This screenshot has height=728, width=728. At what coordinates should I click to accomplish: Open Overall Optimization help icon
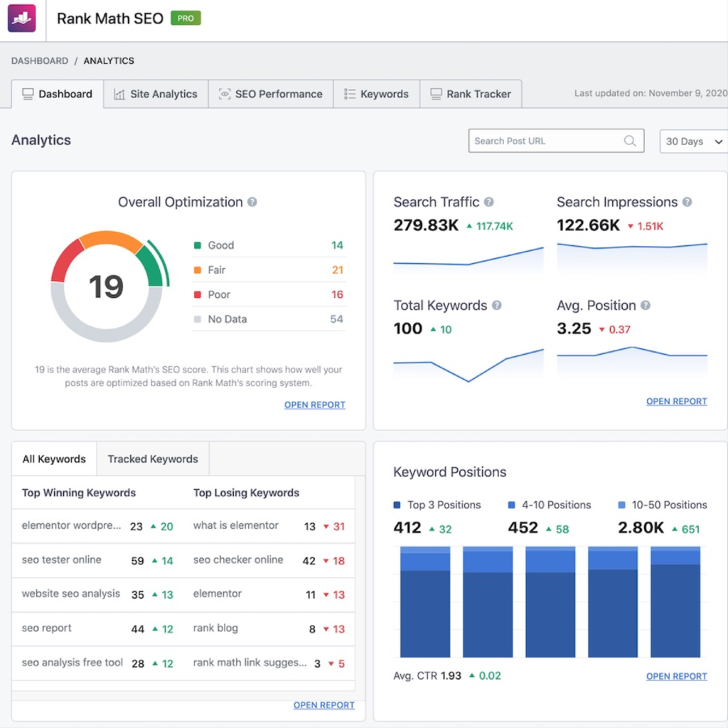point(252,202)
